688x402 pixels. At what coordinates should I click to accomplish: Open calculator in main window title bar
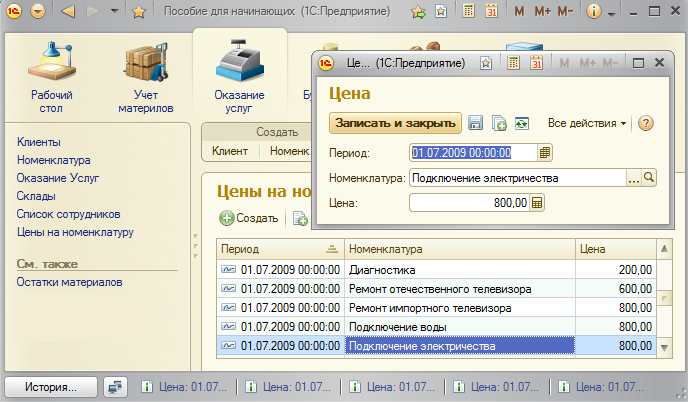(469, 12)
